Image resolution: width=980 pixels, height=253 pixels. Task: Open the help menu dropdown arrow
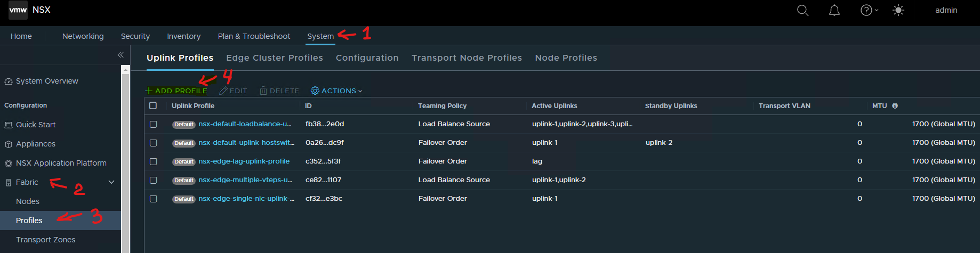[877, 10]
